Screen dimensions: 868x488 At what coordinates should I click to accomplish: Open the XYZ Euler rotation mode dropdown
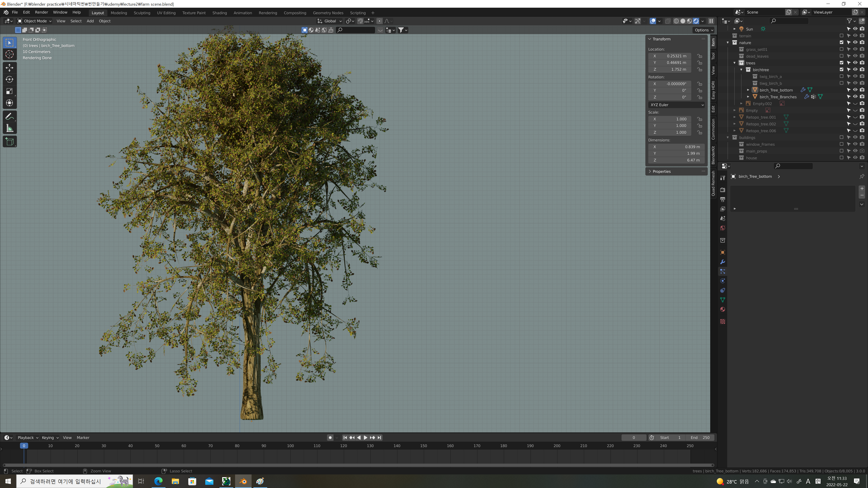pyautogui.click(x=676, y=105)
